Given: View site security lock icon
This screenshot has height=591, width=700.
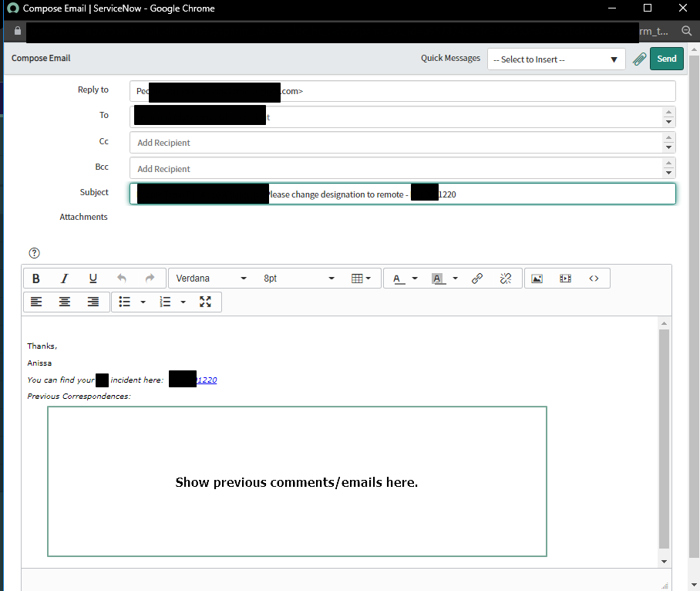Looking at the screenshot, I should pos(18,31).
